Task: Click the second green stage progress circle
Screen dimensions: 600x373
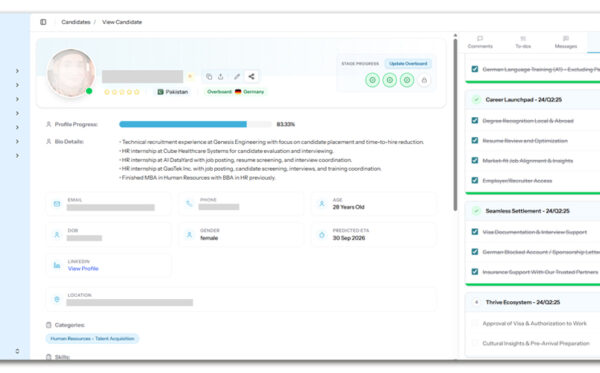Action: [x=390, y=80]
